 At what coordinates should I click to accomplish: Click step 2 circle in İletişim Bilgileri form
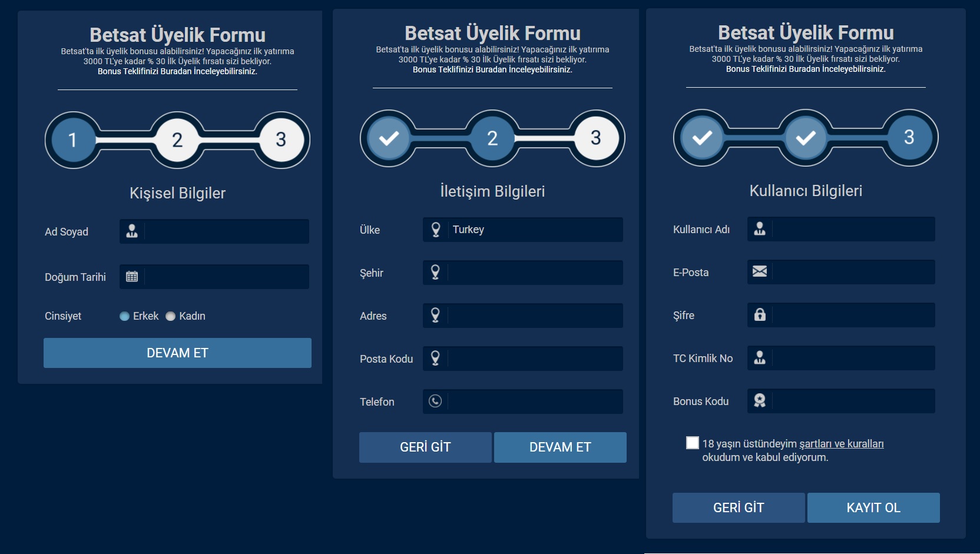click(x=492, y=138)
